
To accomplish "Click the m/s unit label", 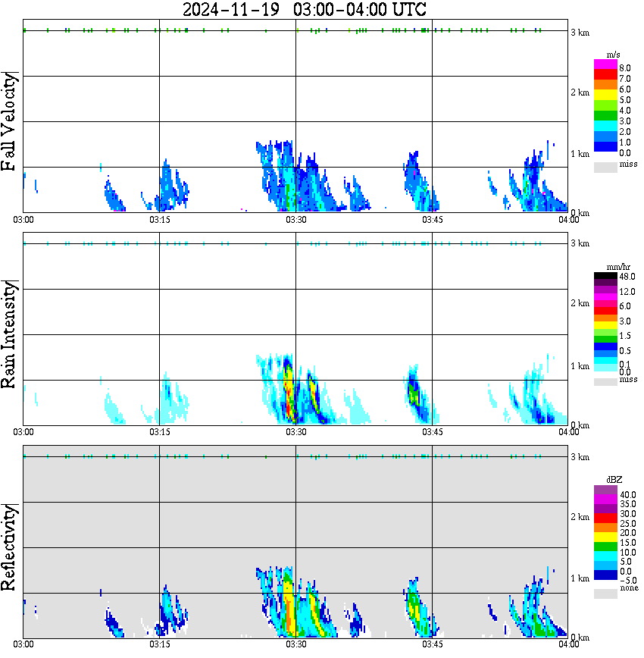I will click(613, 55).
